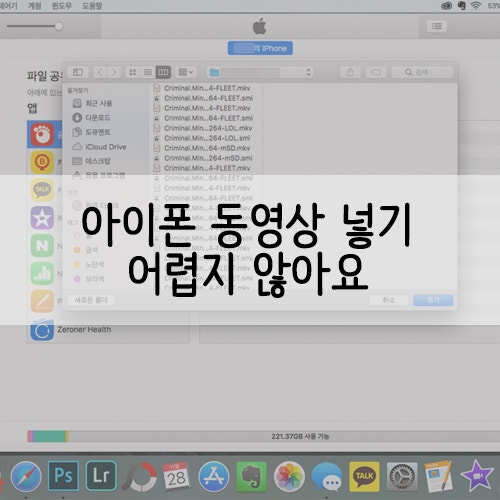Viewport: 500px width, 500px height.
Task: Open the folder path popup menu
Action: [261, 72]
